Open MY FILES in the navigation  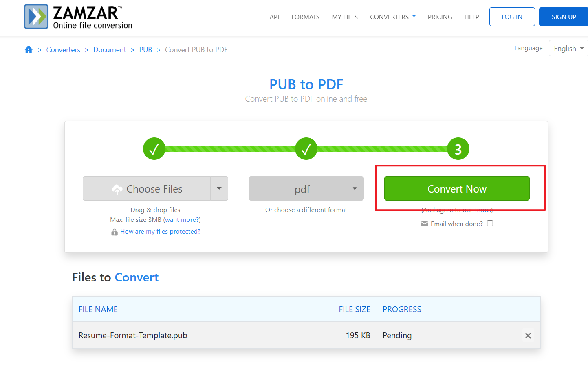[345, 17]
